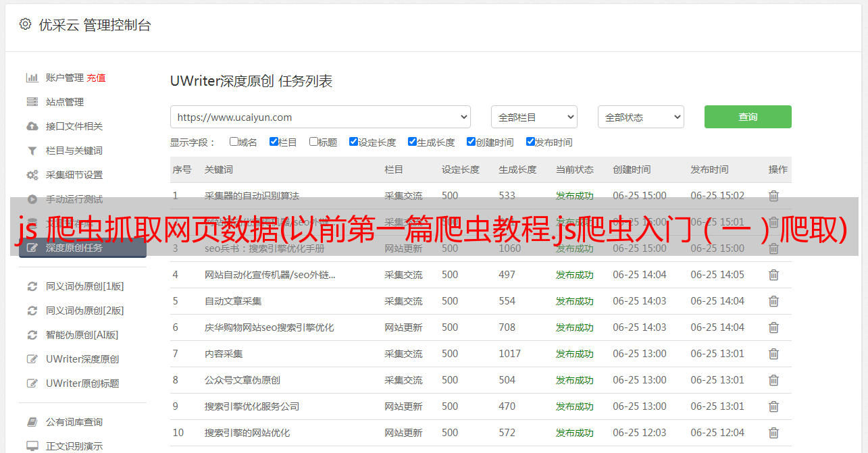Click keyword 搜索引擎优化服务公司 in row 9

252,406
